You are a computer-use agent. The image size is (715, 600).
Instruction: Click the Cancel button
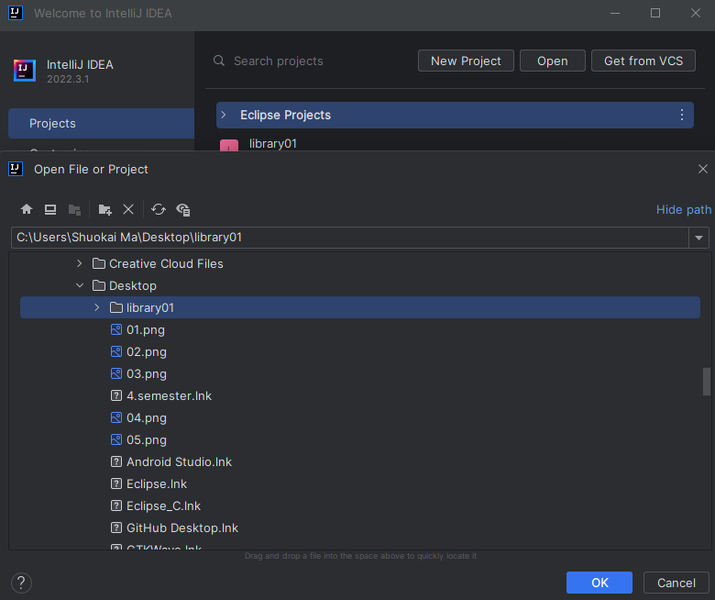pos(676,582)
